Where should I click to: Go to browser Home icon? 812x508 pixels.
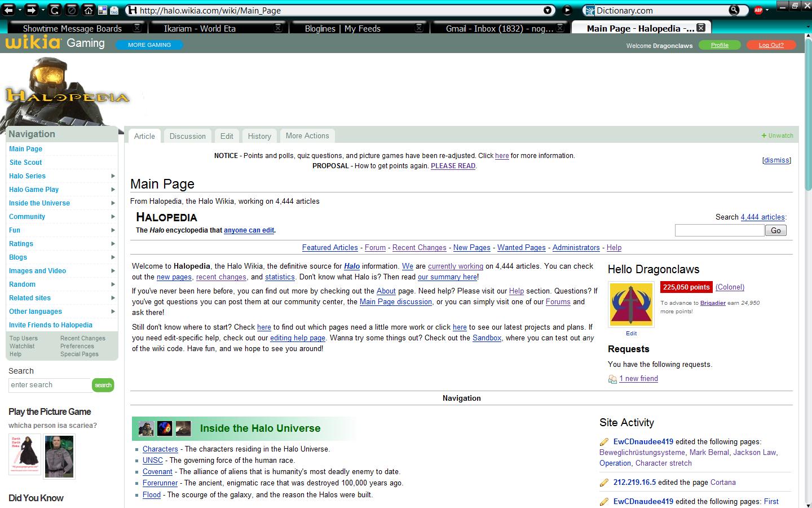[x=88, y=10]
